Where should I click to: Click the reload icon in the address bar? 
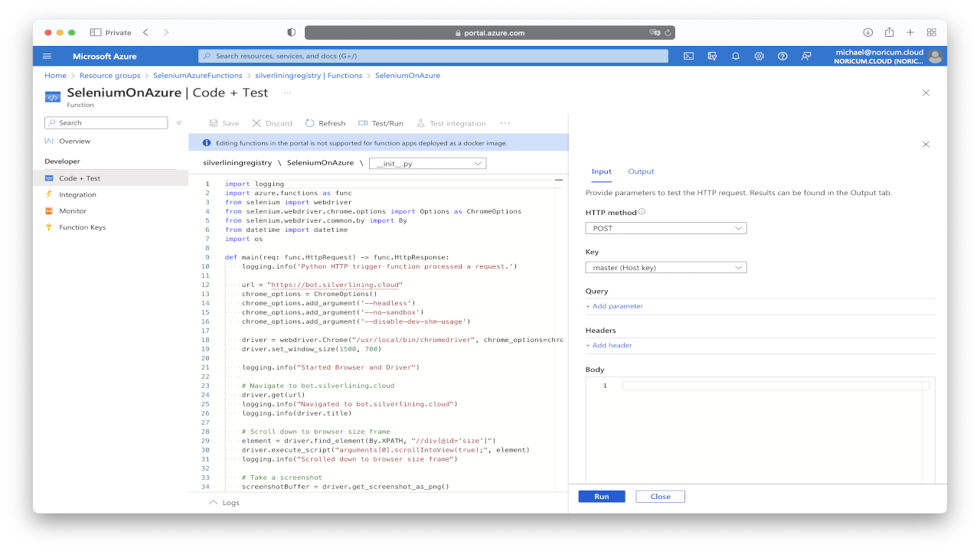coord(668,33)
